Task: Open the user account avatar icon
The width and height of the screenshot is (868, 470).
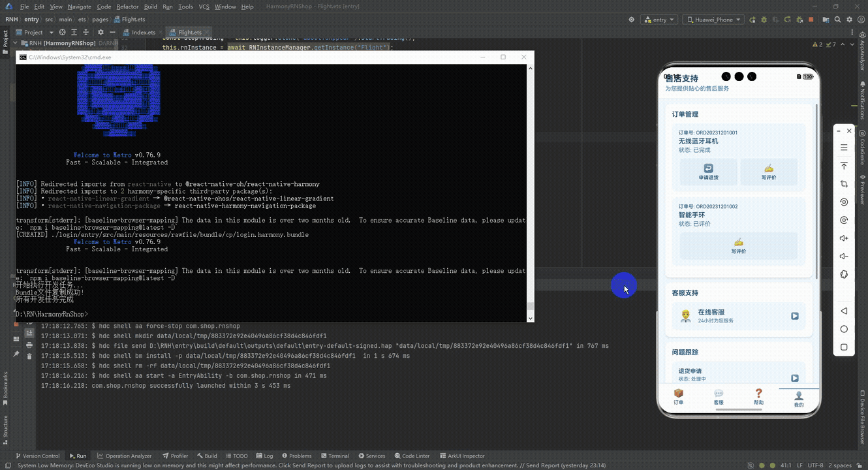Action: click(x=861, y=20)
